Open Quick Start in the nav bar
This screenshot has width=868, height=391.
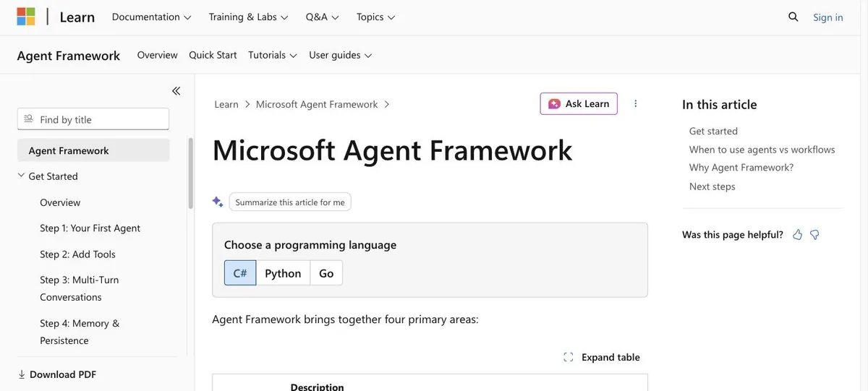(x=213, y=55)
